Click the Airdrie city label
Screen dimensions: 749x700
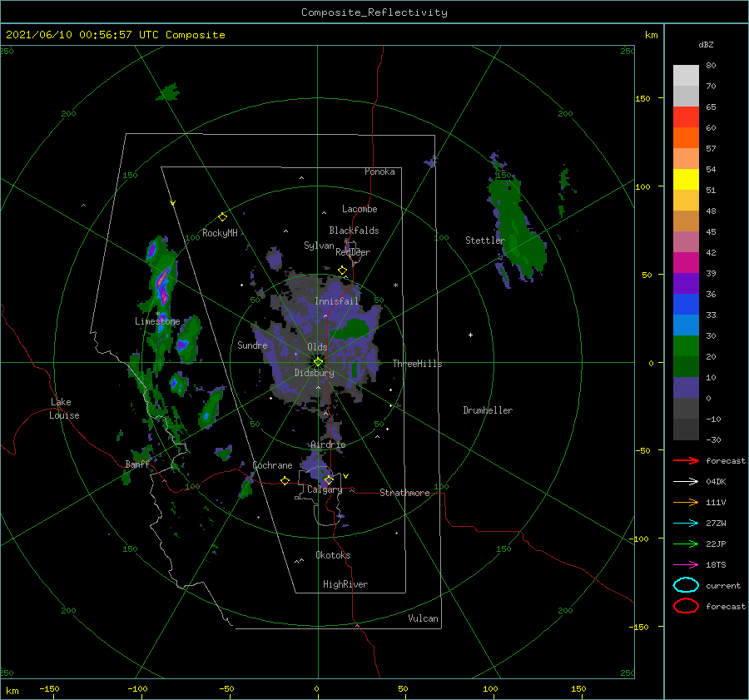pos(328,444)
